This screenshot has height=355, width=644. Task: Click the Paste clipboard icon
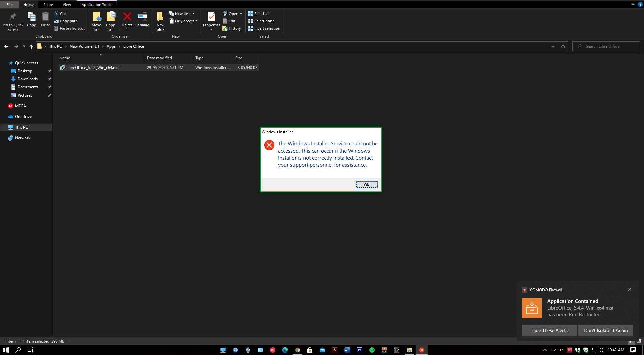tap(45, 17)
